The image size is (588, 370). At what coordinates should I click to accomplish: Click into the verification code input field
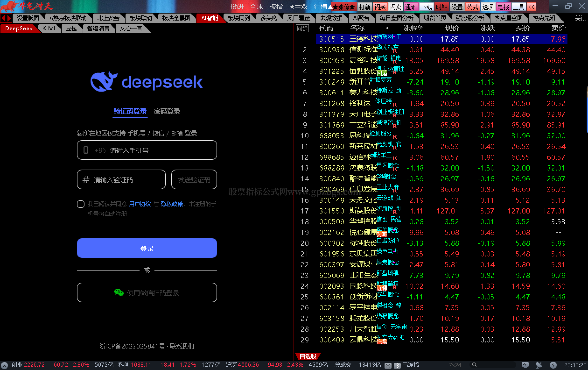pos(121,179)
